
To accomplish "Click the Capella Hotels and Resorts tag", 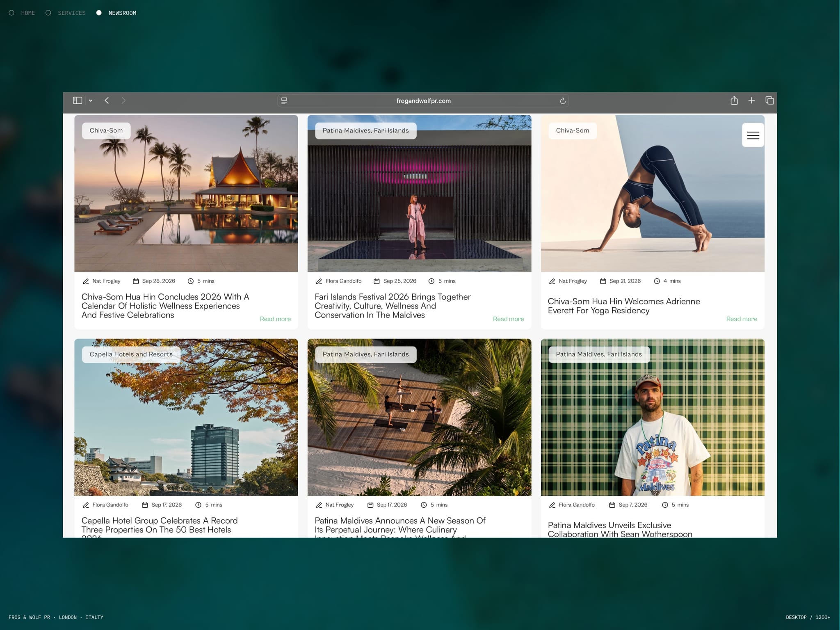I will click(x=131, y=354).
